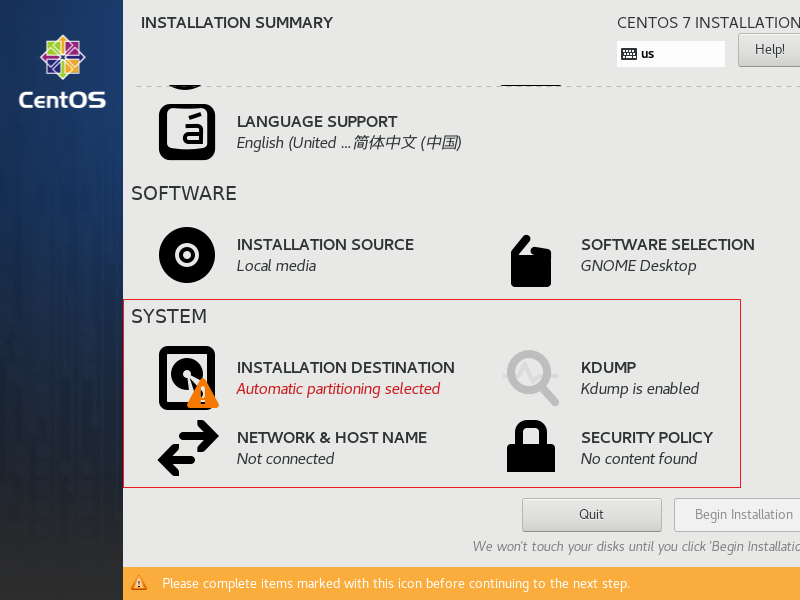Click the keyboard layout icon
Screen dimensions: 800x600
tap(629, 54)
